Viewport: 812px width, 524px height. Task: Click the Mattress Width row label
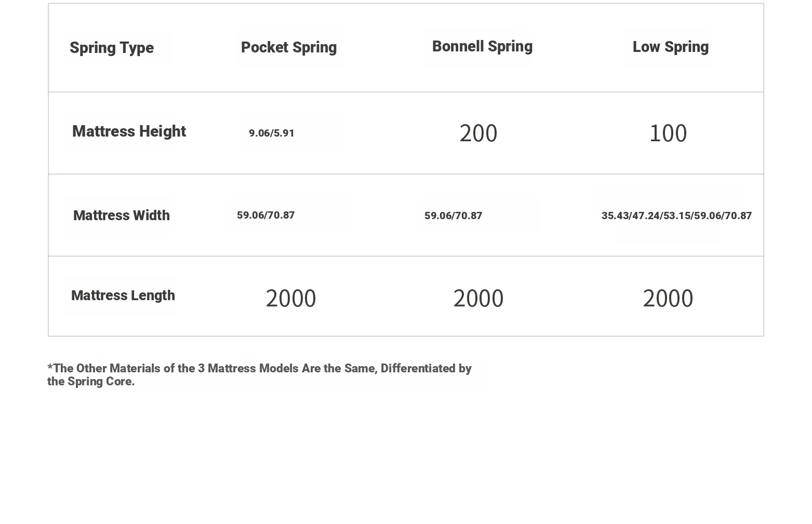(x=122, y=216)
